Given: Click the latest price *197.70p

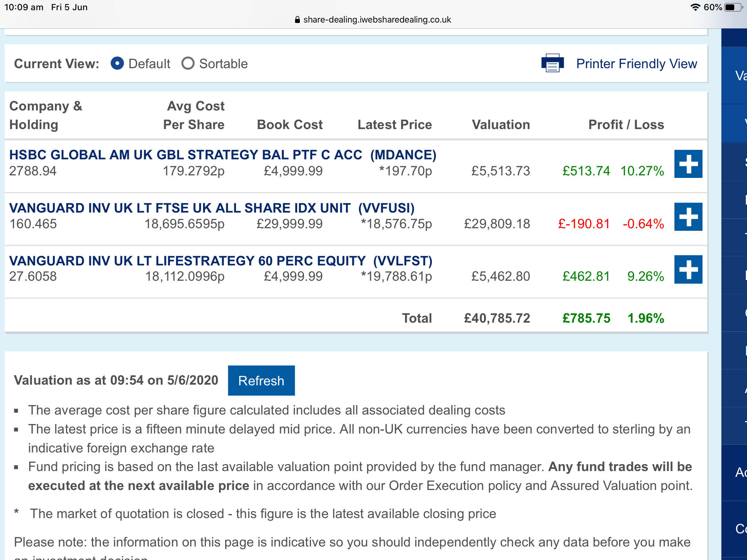Looking at the screenshot, I should pyautogui.click(x=405, y=171).
